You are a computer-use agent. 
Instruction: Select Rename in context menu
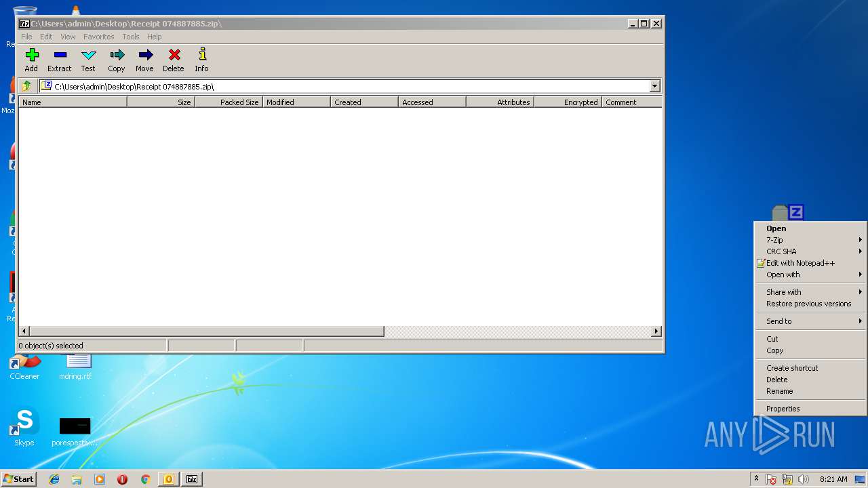coord(810,391)
